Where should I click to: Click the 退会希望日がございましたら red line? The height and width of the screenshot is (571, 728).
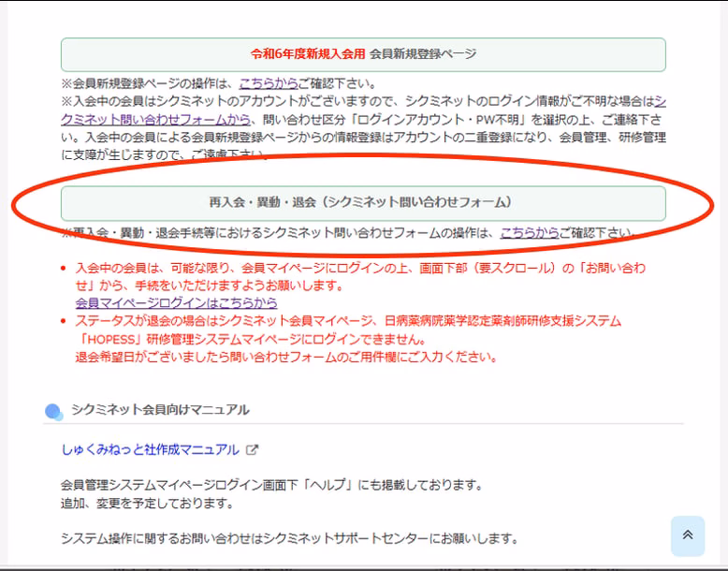pos(285,357)
